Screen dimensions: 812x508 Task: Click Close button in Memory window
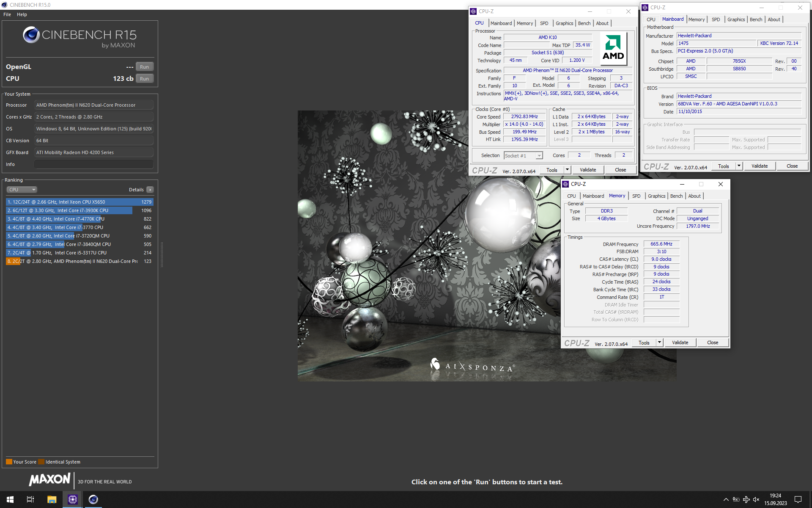(x=713, y=342)
